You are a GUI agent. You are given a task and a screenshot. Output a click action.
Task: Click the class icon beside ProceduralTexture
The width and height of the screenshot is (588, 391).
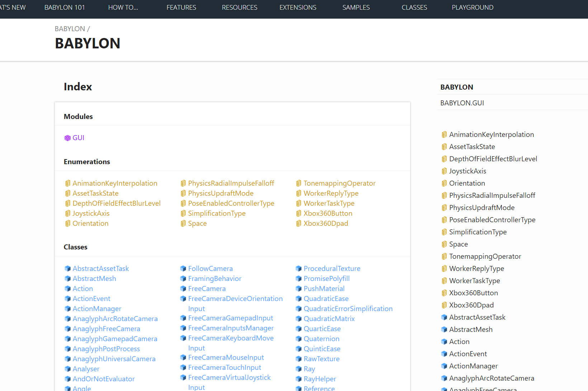[299, 268]
